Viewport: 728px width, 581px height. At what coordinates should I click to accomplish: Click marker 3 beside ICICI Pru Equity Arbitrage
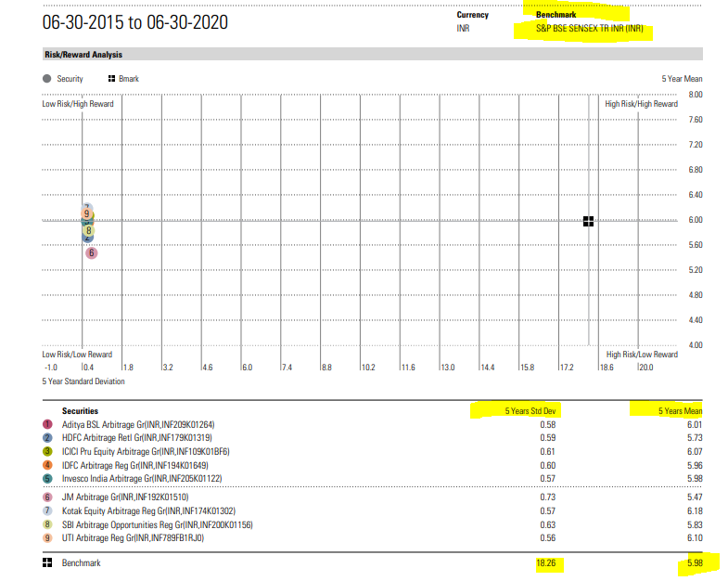[x=47, y=451]
